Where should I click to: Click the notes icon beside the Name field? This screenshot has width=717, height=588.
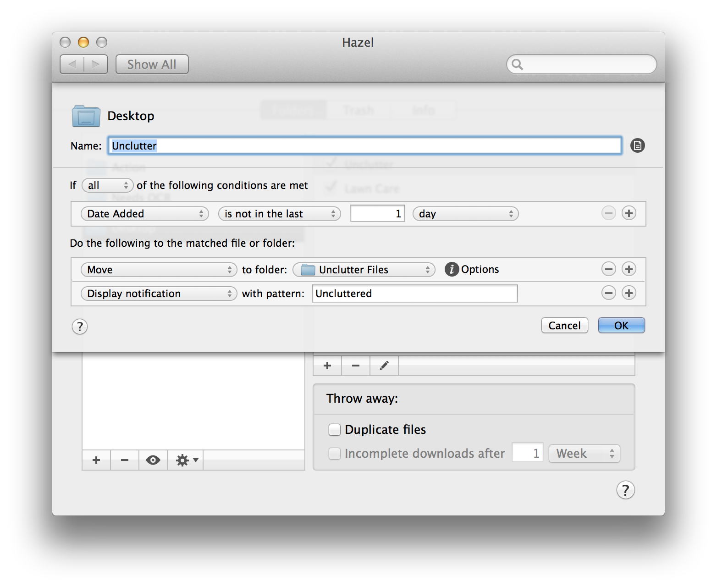tap(637, 145)
